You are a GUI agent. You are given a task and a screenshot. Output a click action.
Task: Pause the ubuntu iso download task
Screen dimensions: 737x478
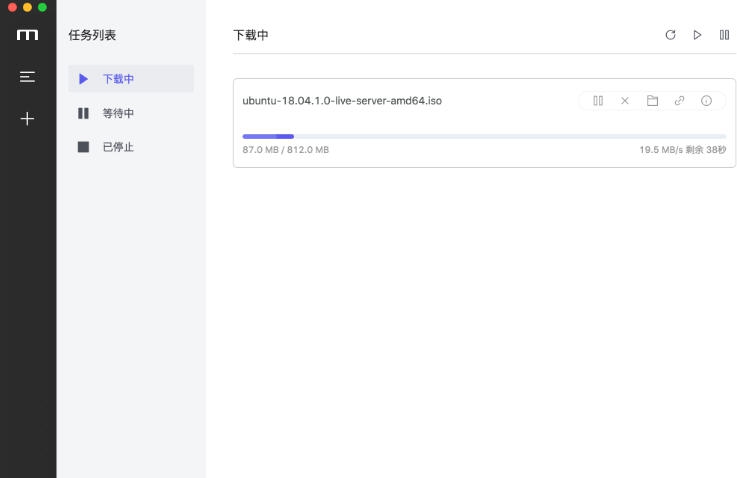598,101
